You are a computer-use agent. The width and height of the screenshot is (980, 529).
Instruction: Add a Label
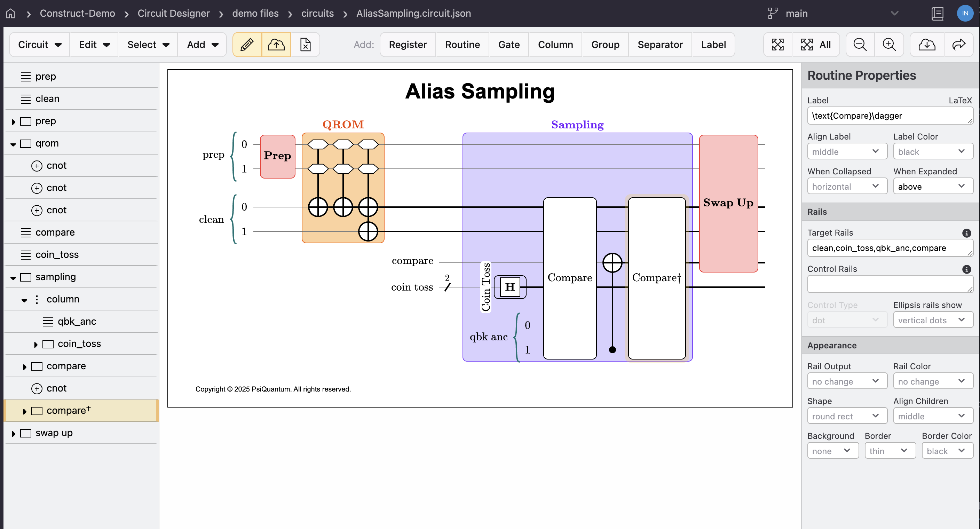click(713, 45)
